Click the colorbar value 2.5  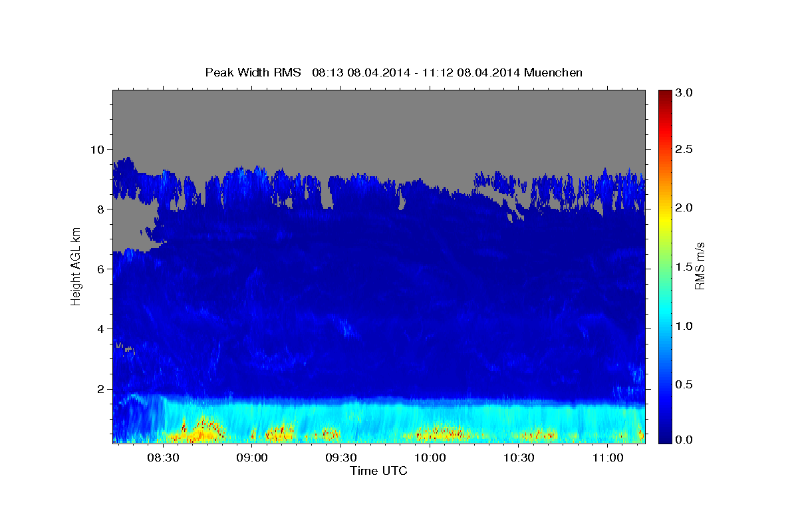[684, 149]
